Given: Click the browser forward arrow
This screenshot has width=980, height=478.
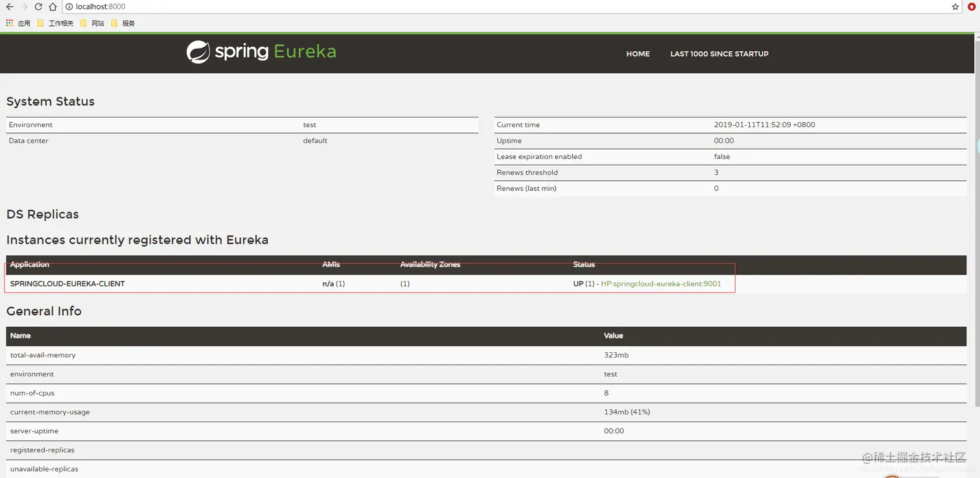Looking at the screenshot, I should tap(24, 6).
